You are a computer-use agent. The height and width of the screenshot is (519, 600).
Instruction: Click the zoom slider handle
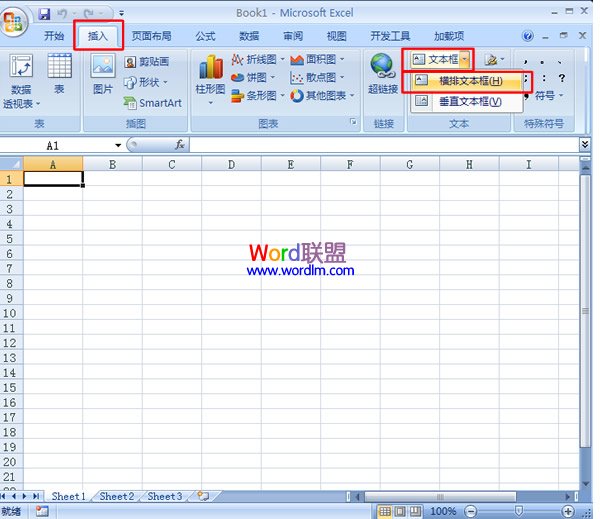pos(519,511)
